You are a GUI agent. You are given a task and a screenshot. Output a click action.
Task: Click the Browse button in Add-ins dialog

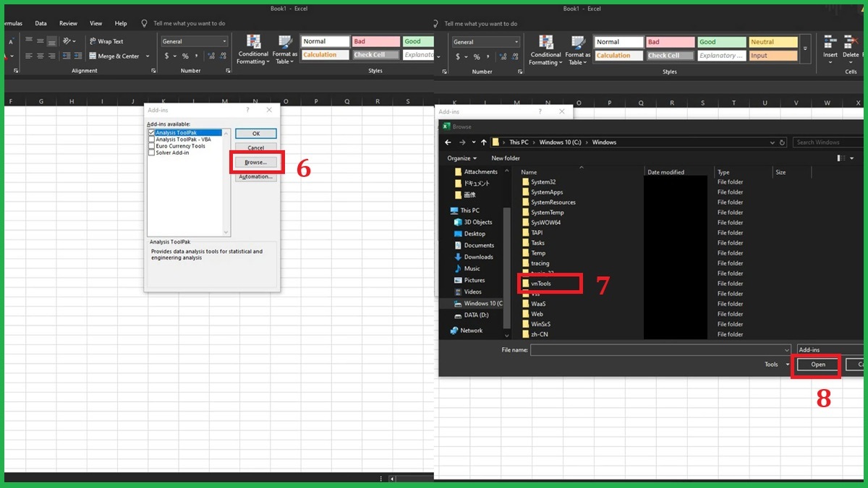point(256,162)
